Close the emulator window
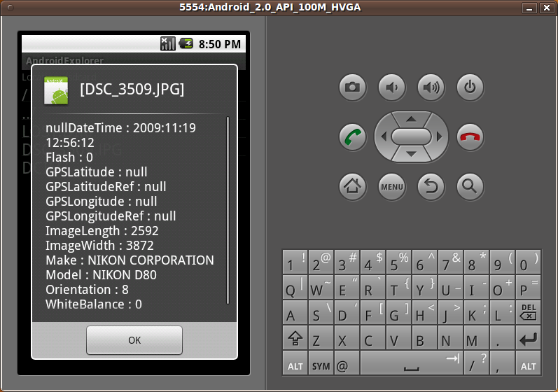 tap(547, 8)
